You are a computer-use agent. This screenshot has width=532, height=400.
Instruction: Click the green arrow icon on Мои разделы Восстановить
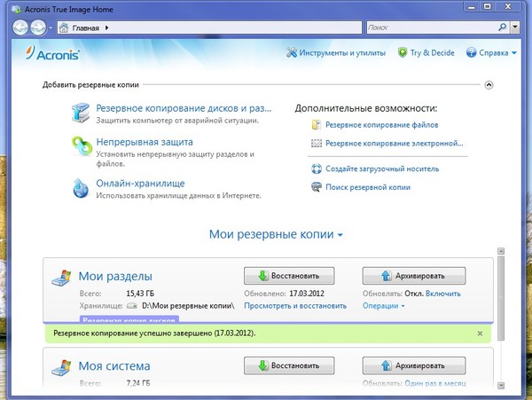click(x=262, y=276)
